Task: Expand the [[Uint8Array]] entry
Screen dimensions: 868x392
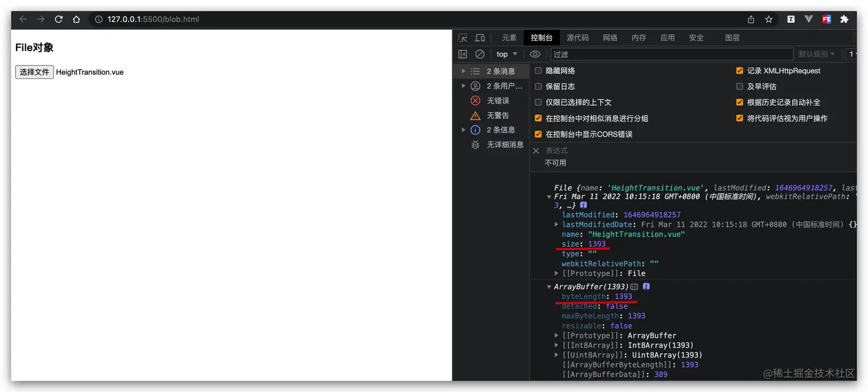Action: coord(556,355)
